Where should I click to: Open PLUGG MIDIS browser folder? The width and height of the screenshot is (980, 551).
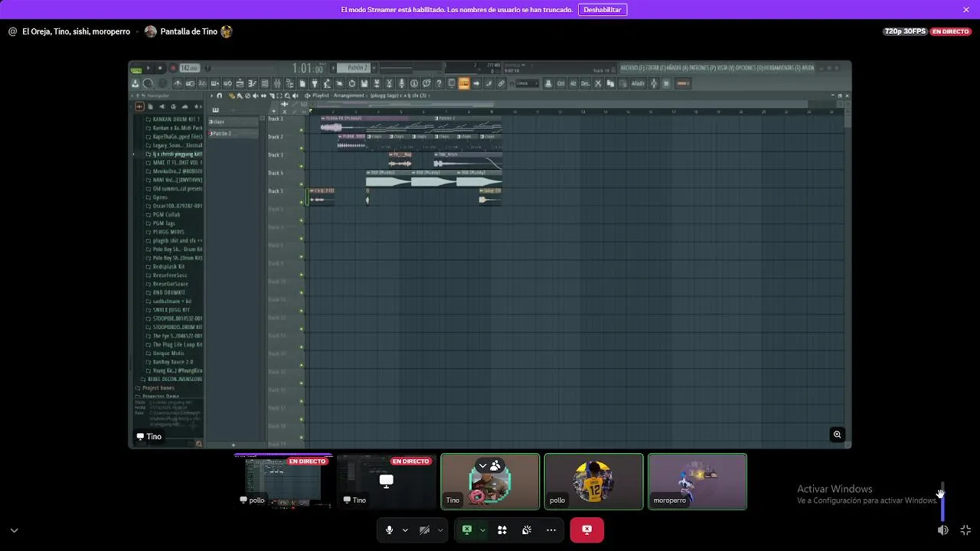pos(168,232)
